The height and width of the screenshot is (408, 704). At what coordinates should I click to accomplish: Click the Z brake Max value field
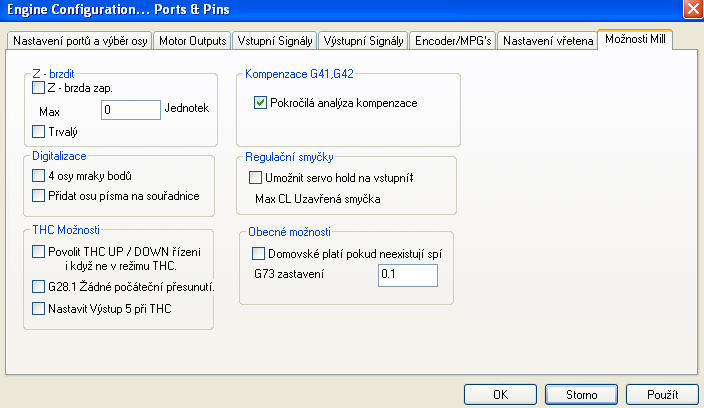pyautogui.click(x=129, y=110)
